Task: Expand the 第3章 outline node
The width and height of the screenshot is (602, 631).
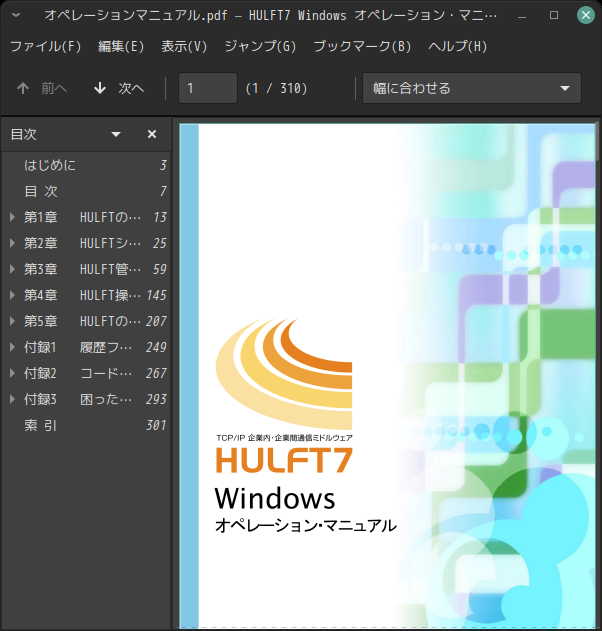Action: (12, 269)
